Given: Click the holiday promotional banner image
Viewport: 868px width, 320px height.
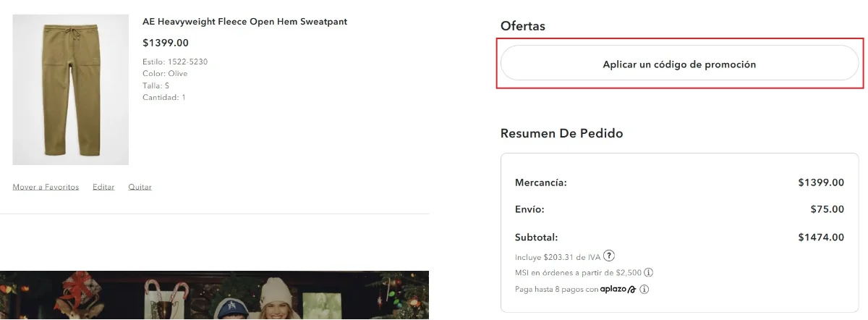Looking at the screenshot, I should click(x=214, y=295).
